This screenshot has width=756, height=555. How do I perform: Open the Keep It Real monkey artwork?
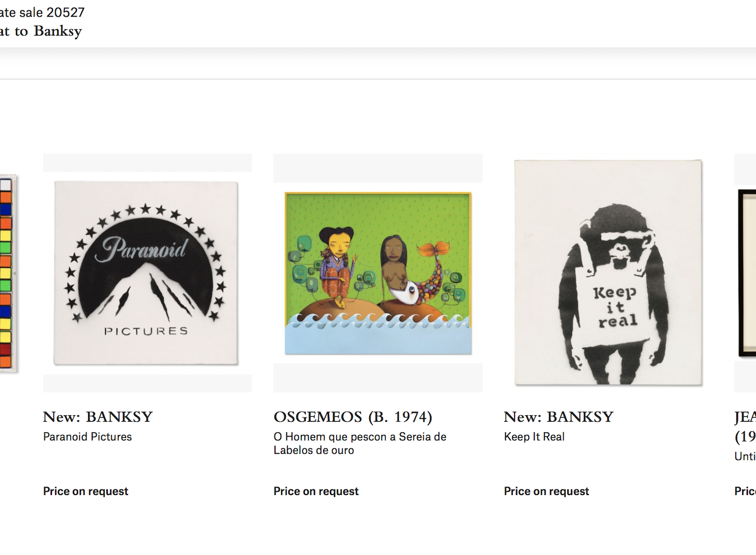(x=608, y=273)
